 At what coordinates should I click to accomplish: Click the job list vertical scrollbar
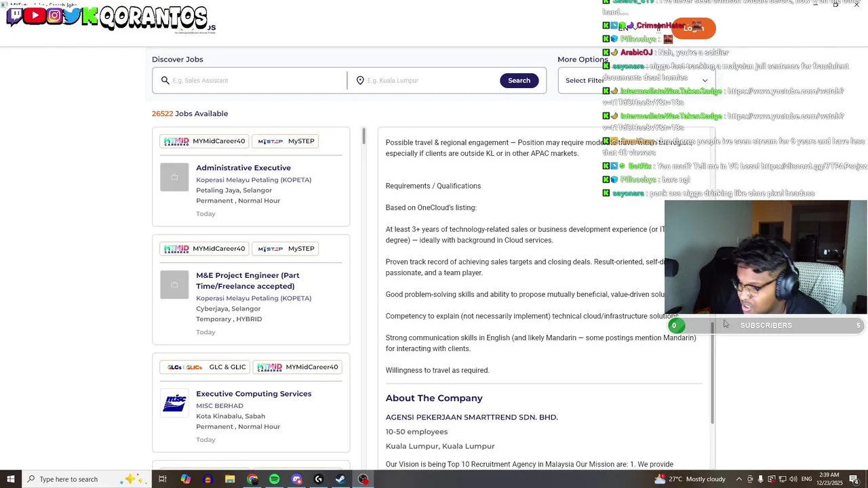click(x=363, y=136)
